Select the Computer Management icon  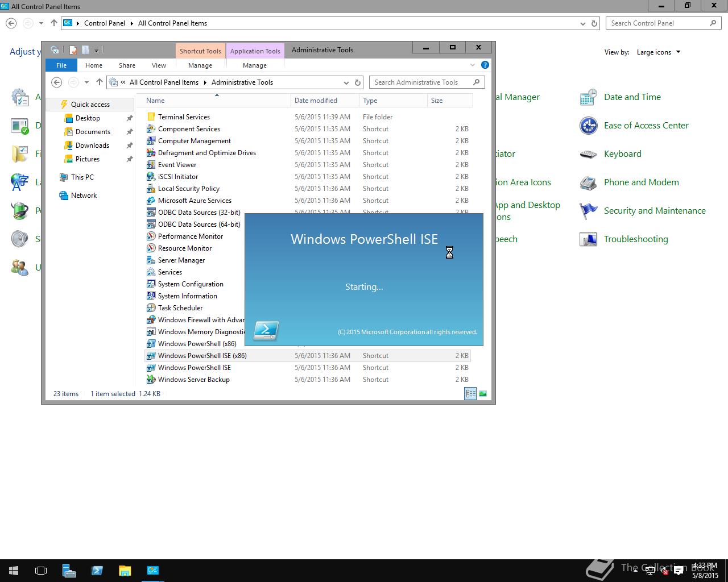click(151, 141)
